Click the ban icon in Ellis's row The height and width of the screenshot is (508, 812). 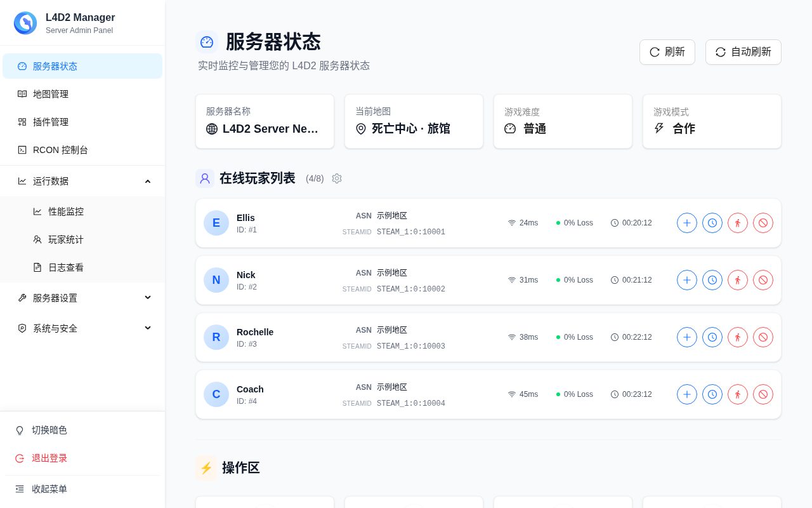[763, 223]
